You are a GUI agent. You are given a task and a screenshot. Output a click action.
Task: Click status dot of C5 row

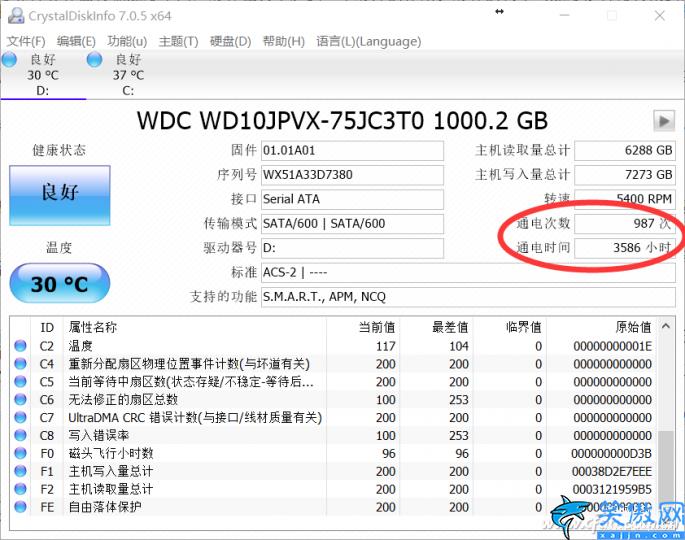pyautogui.click(x=20, y=382)
